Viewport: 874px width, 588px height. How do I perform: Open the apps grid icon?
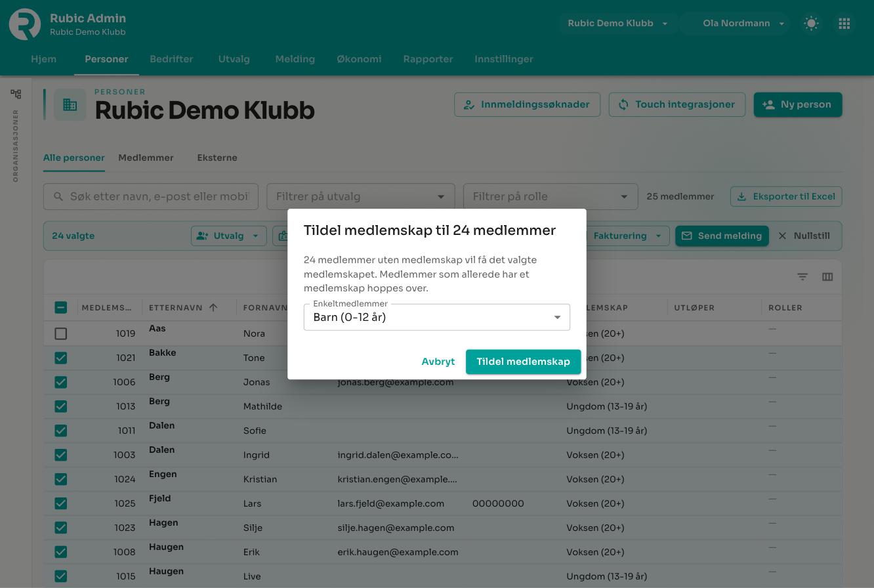pos(844,24)
